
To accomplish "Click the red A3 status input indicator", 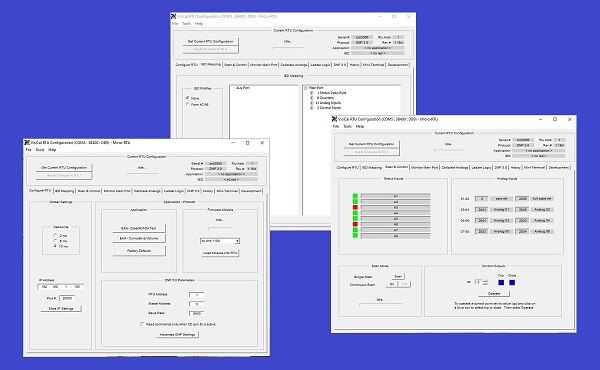I will pos(355,207).
